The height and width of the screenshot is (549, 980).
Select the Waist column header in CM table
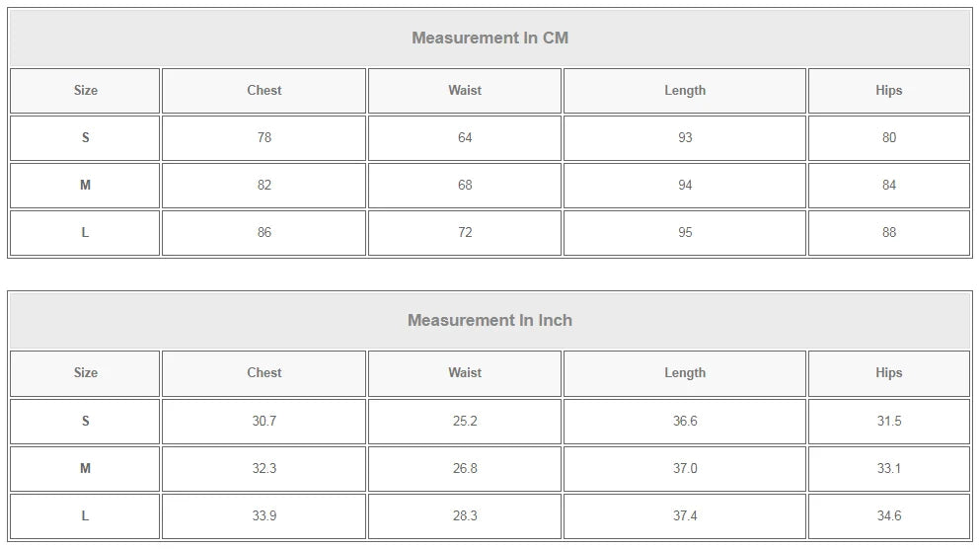click(465, 91)
